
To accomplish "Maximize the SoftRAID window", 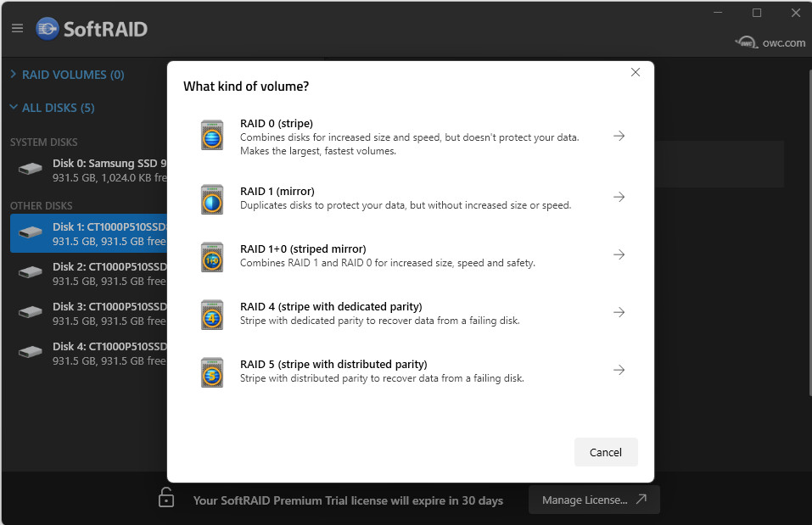I will (x=757, y=13).
